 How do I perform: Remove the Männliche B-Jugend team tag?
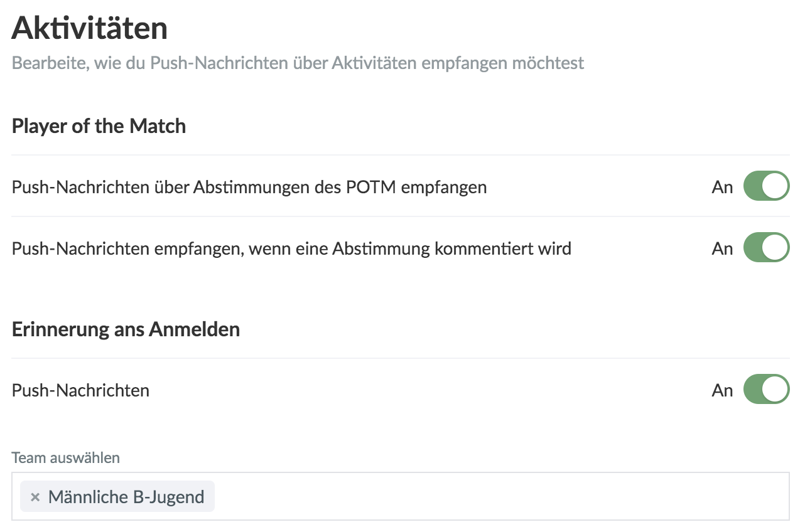(35, 497)
